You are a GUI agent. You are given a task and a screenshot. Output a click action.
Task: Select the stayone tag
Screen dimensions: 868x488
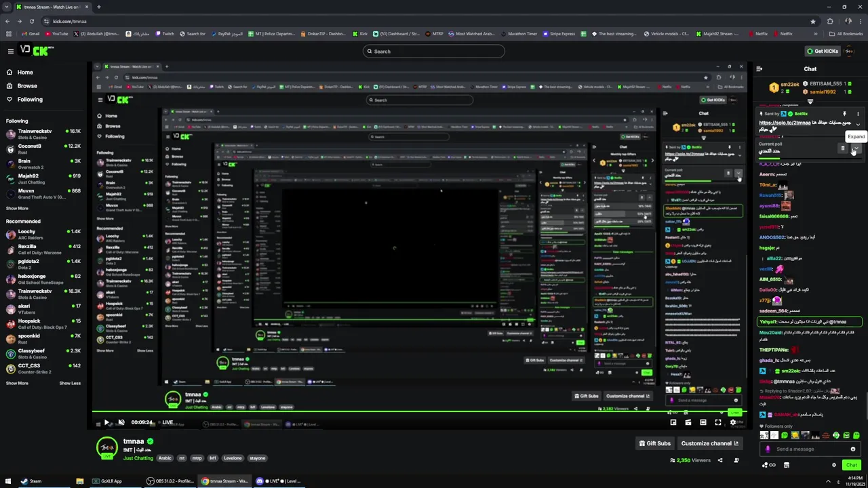pyautogui.click(x=257, y=458)
